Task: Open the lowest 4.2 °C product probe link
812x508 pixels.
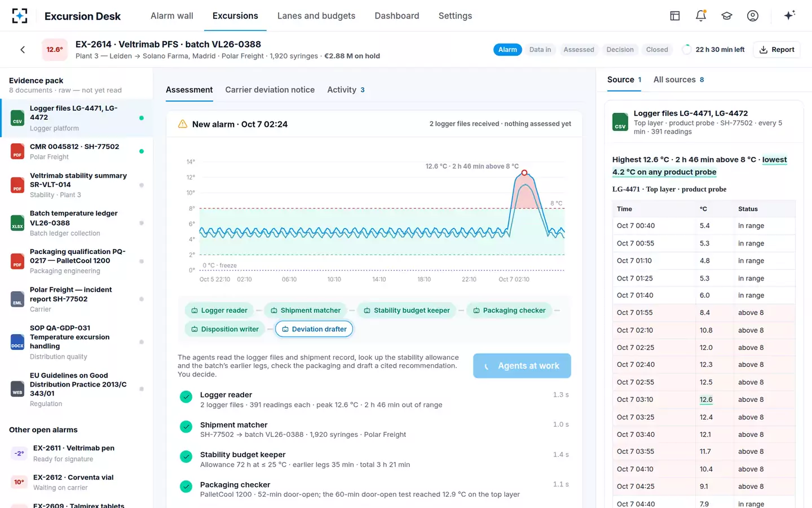Action: [700, 166]
